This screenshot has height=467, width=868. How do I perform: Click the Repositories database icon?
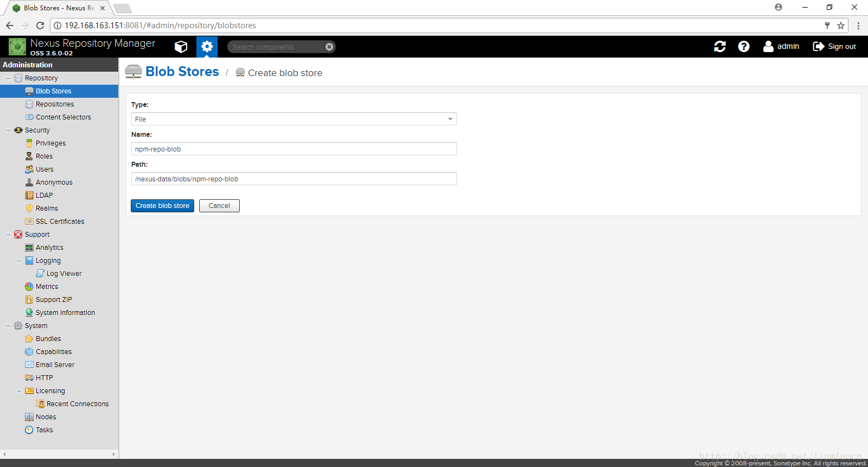click(29, 104)
